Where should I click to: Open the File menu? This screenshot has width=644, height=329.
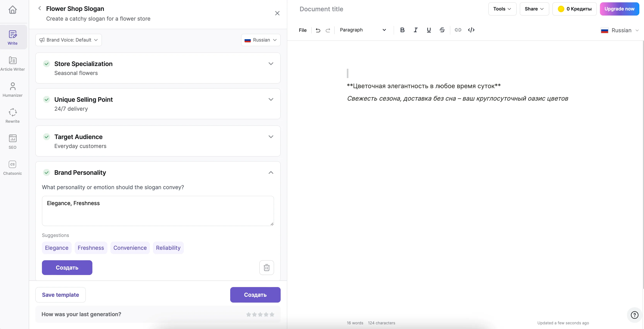click(x=303, y=30)
